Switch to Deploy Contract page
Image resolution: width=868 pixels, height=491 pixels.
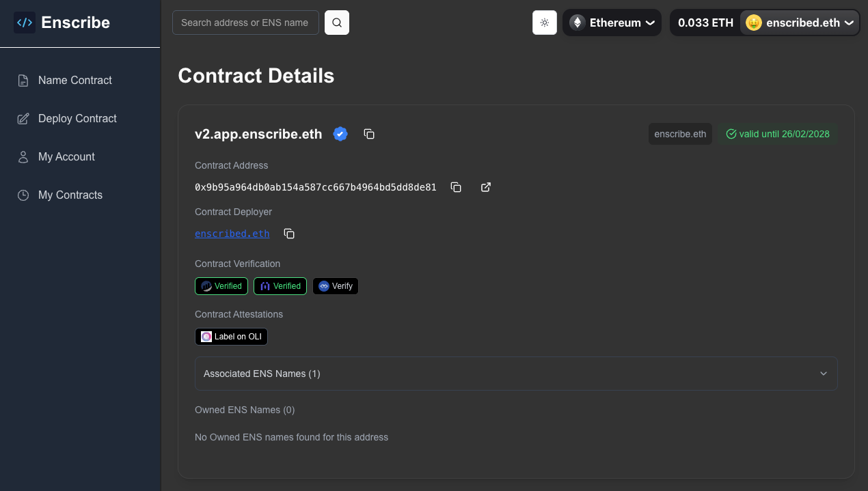coord(77,118)
